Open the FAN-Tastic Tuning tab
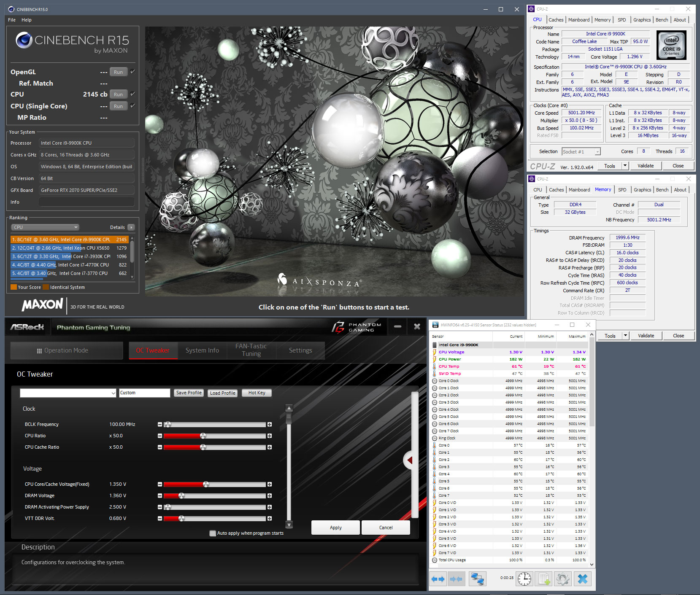700x595 pixels. [251, 350]
